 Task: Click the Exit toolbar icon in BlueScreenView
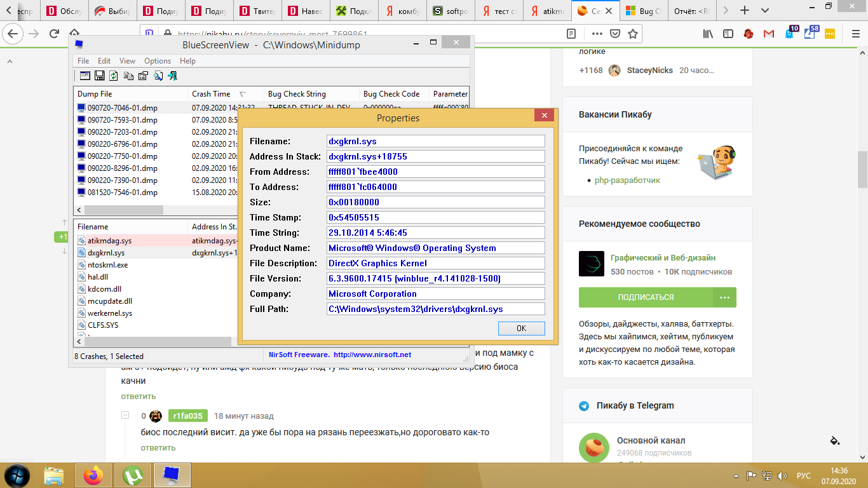[x=172, y=76]
